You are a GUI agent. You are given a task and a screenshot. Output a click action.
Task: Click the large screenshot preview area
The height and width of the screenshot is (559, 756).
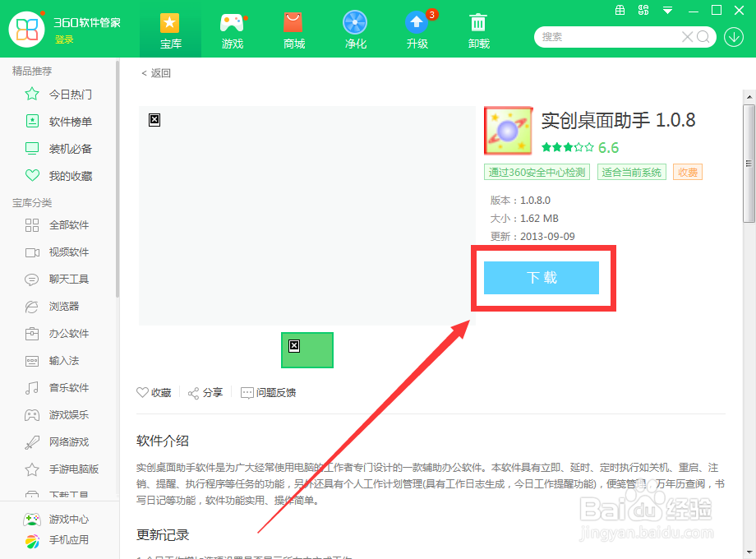point(307,215)
